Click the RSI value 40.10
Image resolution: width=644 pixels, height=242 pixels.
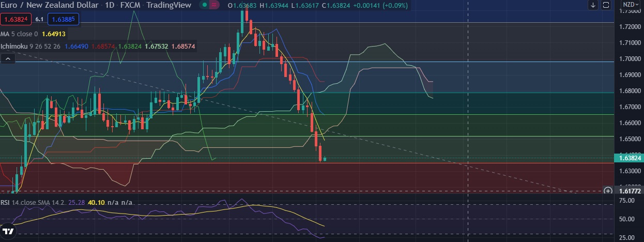(x=97, y=202)
